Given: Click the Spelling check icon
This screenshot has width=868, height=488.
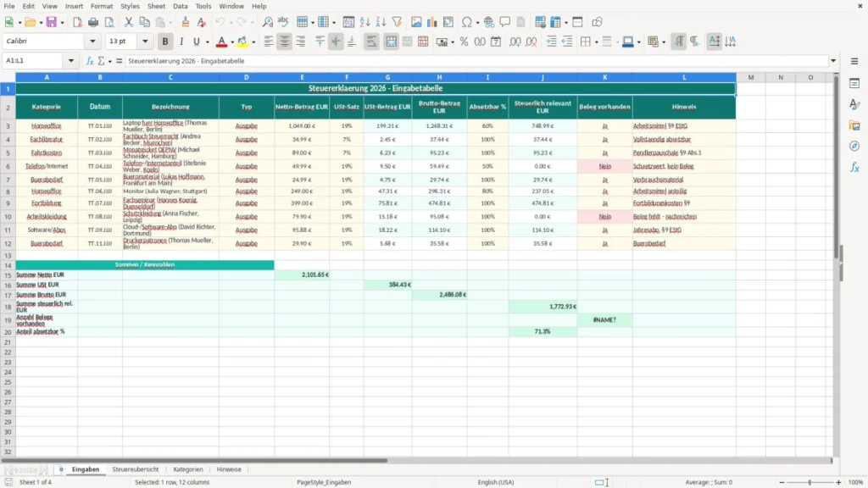Looking at the screenshot, I should pyautogui.click(x=283, y=22).
